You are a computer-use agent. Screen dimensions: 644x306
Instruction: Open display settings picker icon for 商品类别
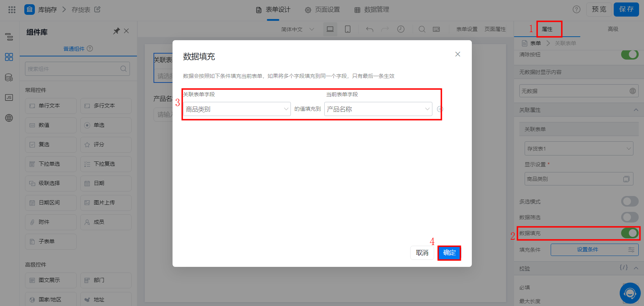(626, 179)
